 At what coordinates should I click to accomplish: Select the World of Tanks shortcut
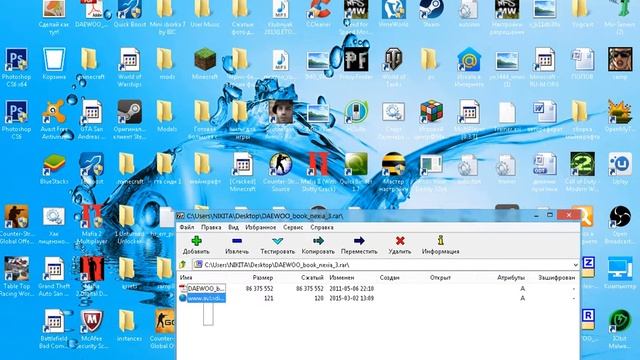point(393,67)
